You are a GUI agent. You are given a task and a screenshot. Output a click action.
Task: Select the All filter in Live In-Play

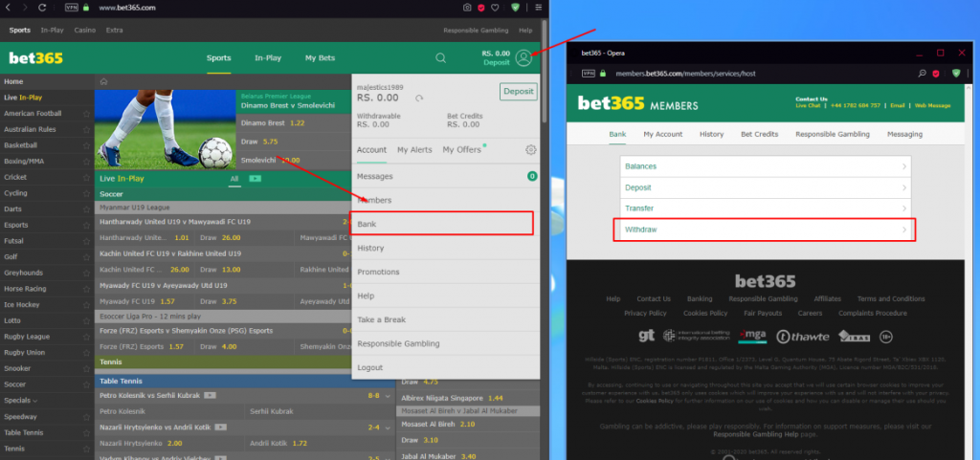tap(234, 179)
